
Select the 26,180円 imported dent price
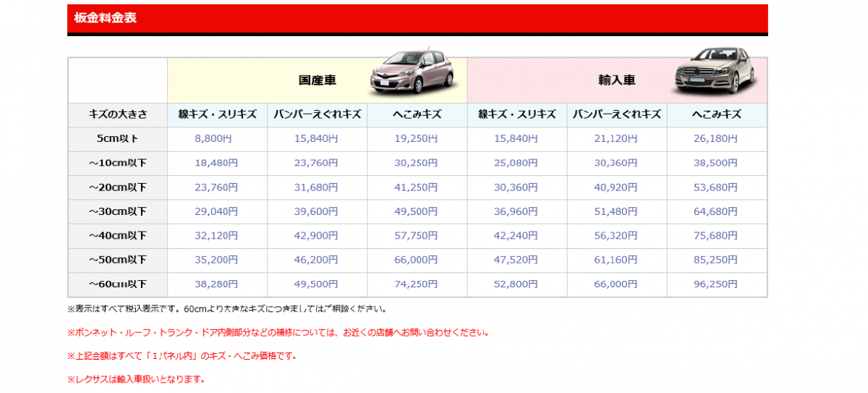tap(716, 138)
